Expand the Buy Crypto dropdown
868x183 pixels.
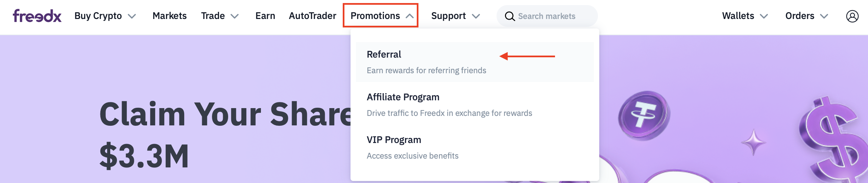[105, 16]
